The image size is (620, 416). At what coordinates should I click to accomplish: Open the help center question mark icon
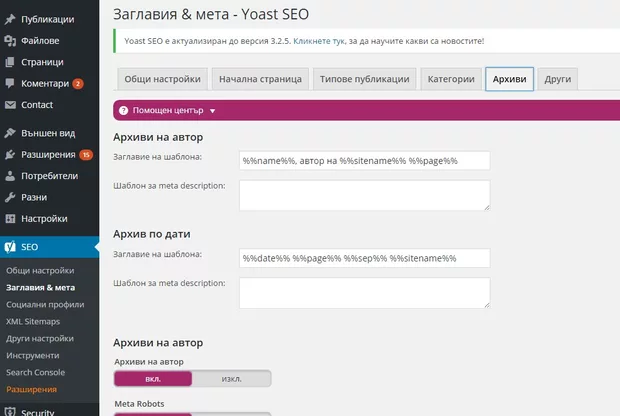tap(123, 110)
